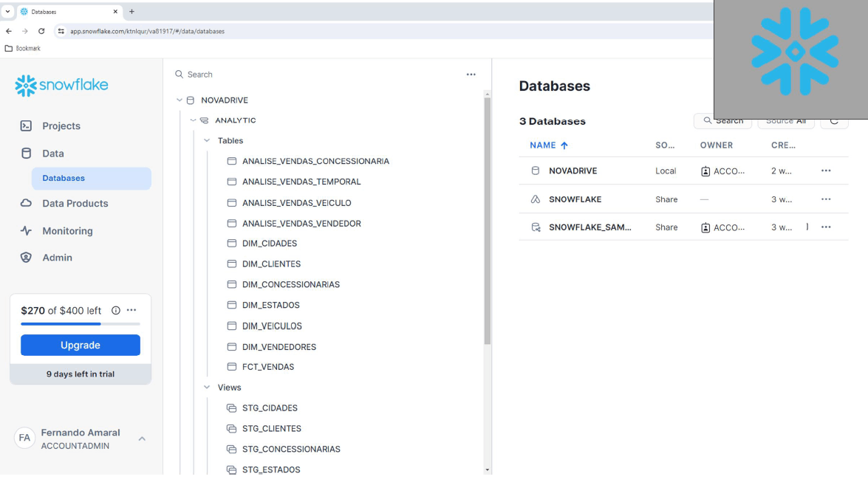Select the DIM_CLIENTES table
868x485 pixels.
[x=271, y=264]
